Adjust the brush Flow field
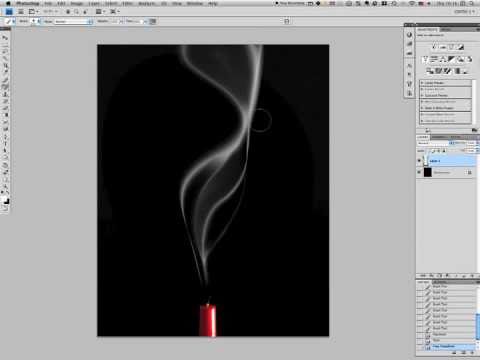Screen dimensions: 480x360 point(139,21)
